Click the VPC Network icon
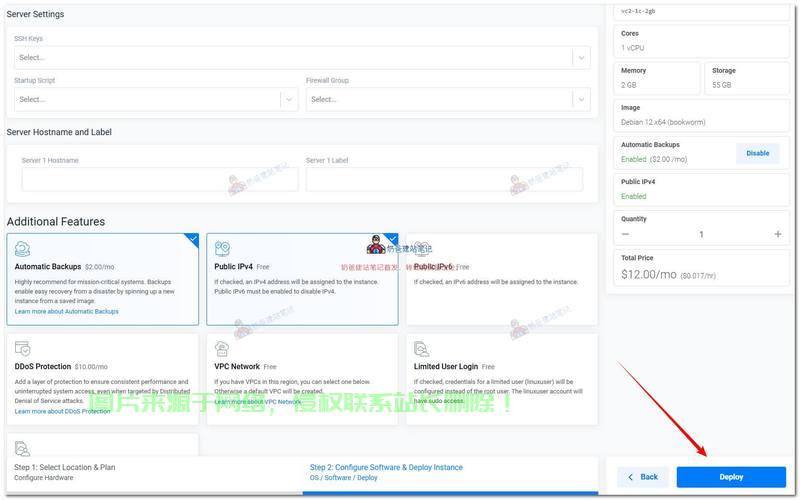The image size is (800, 500). (222, 348)
